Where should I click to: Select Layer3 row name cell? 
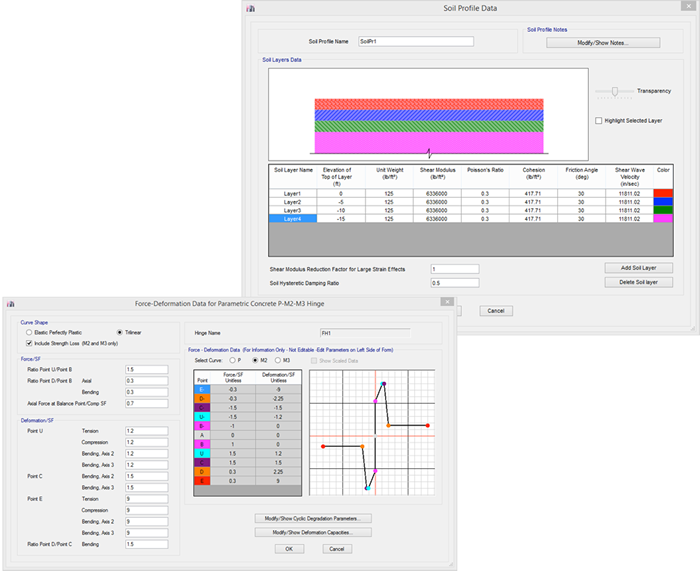[293, 210]
